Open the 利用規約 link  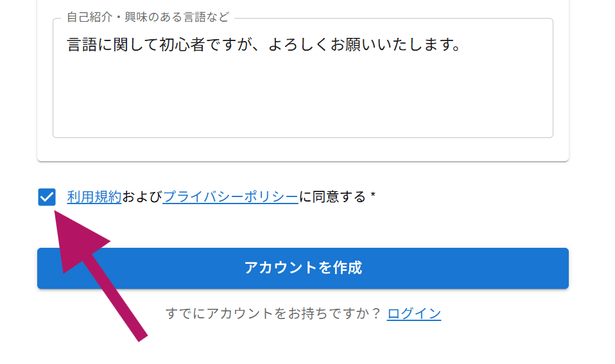tap(94, 197)
